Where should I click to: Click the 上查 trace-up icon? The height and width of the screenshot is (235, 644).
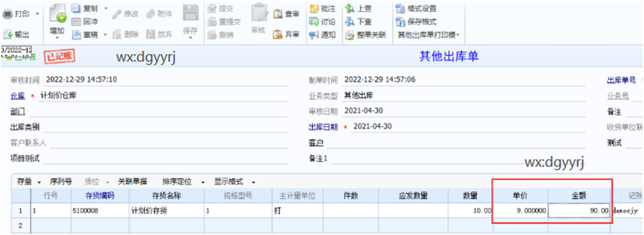350,8
